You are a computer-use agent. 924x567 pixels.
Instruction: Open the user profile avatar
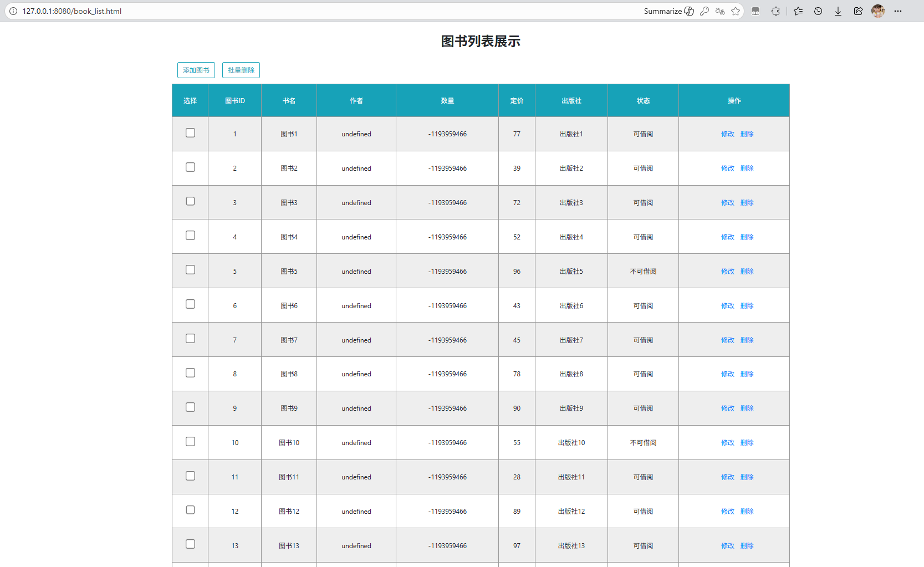pos(878,11)
